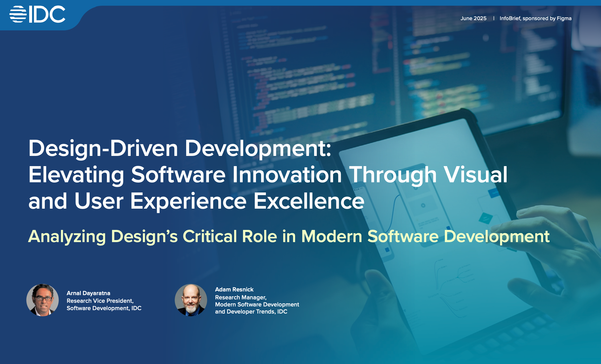Click the Design-Driven Development title line
The height and width of the screenshot is (364, 601).
coord(180,148)
